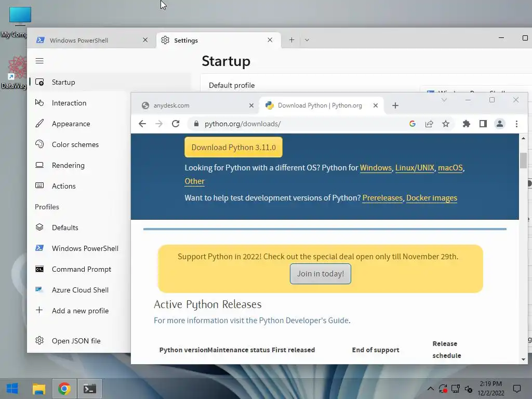Open the macOS Python link
Screen dimensions: 532x399
pyautogui.click(x=450, y=168)
